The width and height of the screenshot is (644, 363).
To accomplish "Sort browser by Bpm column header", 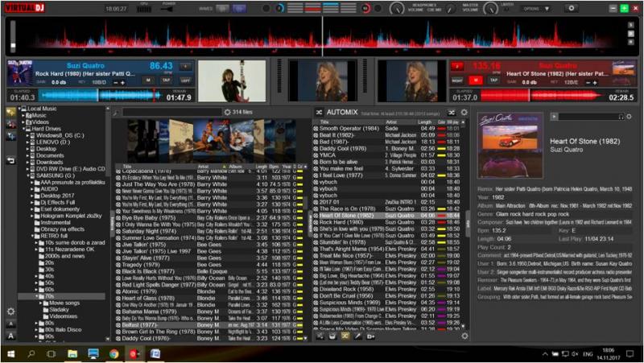I will [274, 167].
